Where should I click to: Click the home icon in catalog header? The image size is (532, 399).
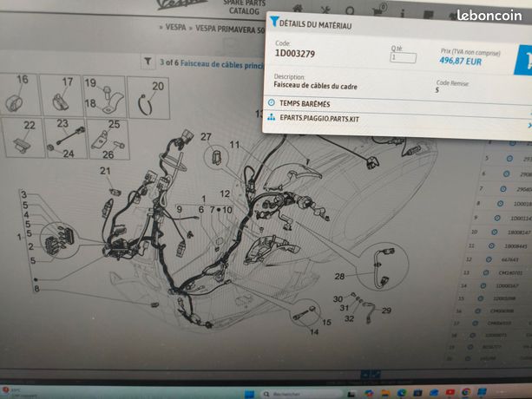298,10
